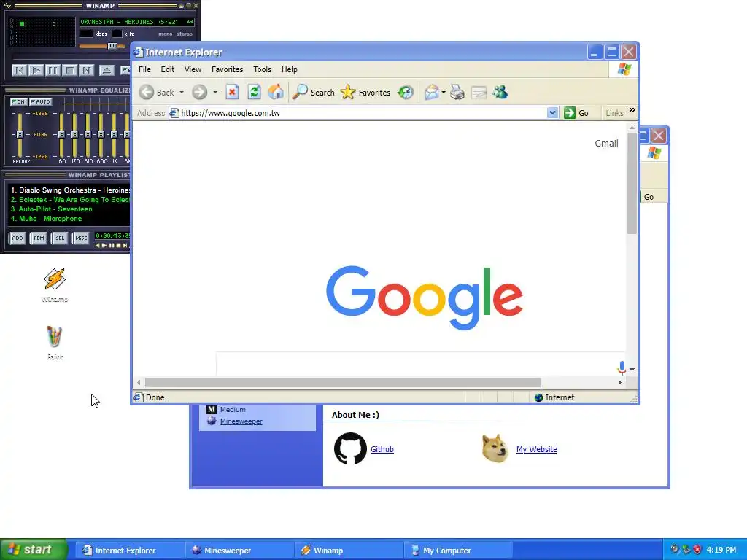
Task: Click the playlist MISC button
Action: (81, 238)
